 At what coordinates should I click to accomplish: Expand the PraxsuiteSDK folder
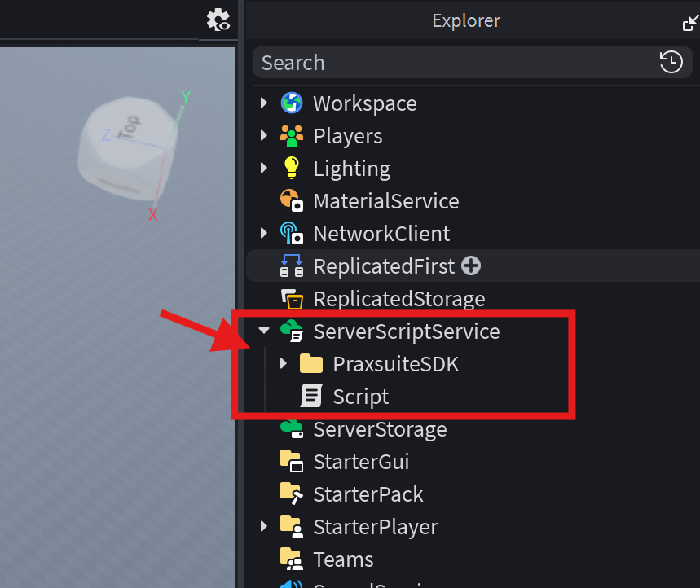284,363
